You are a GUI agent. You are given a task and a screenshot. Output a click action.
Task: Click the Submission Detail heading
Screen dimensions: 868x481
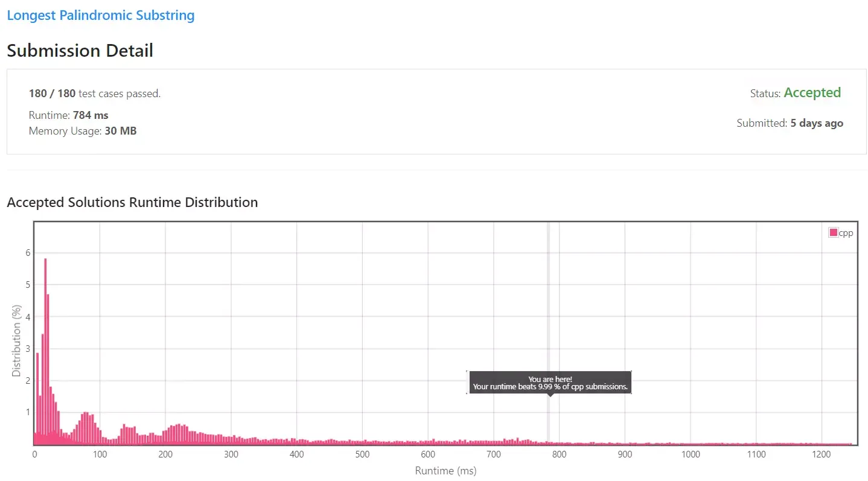point(80,51)
